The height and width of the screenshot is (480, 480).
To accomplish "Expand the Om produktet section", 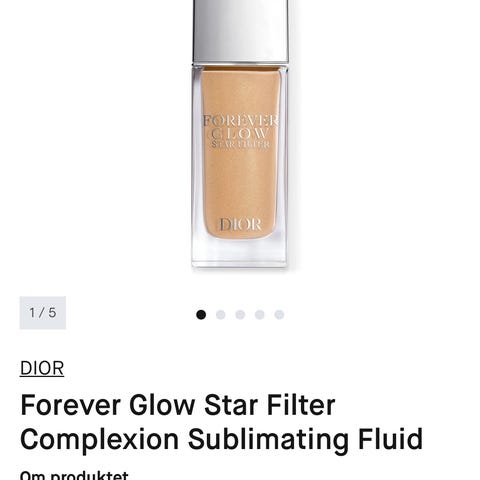I will (74, 475).
